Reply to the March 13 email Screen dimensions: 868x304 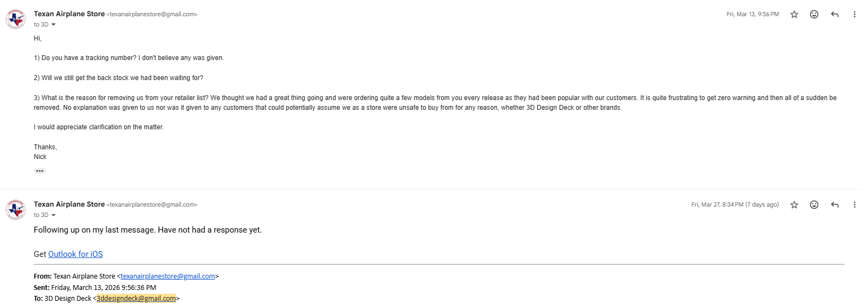pos(835,15)
